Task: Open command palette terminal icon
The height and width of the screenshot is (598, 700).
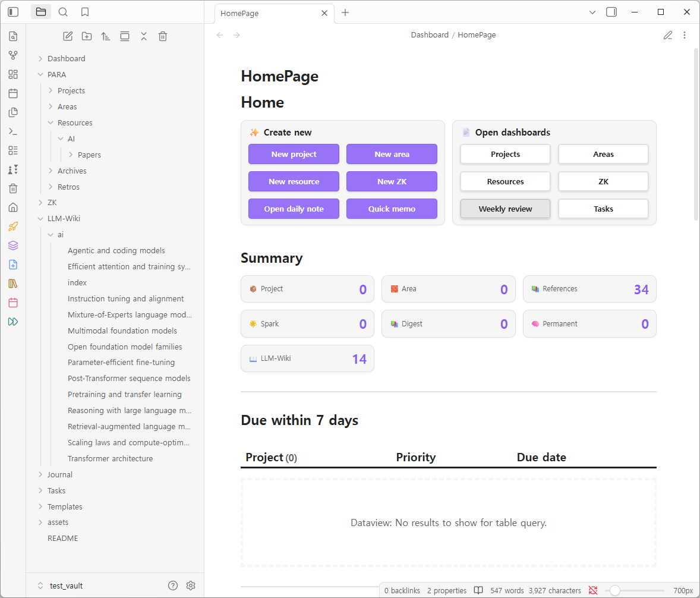Action: tap(13, 131)
